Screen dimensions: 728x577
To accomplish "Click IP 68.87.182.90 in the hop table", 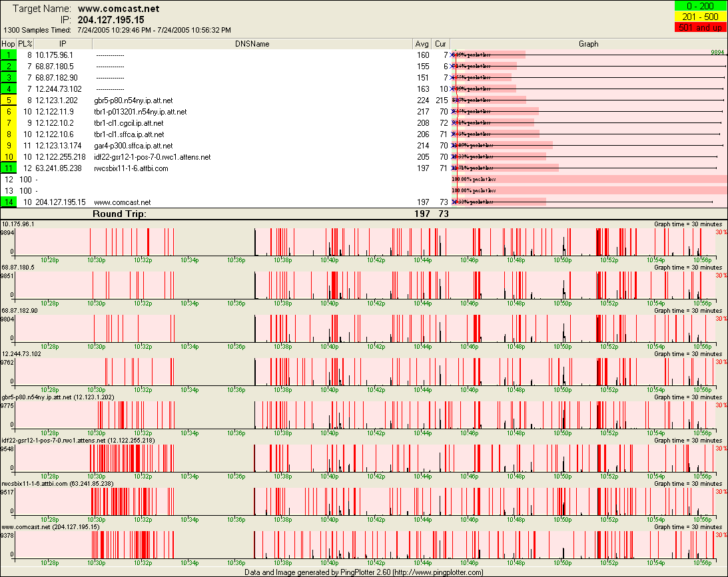I will (x=57, y=78).
